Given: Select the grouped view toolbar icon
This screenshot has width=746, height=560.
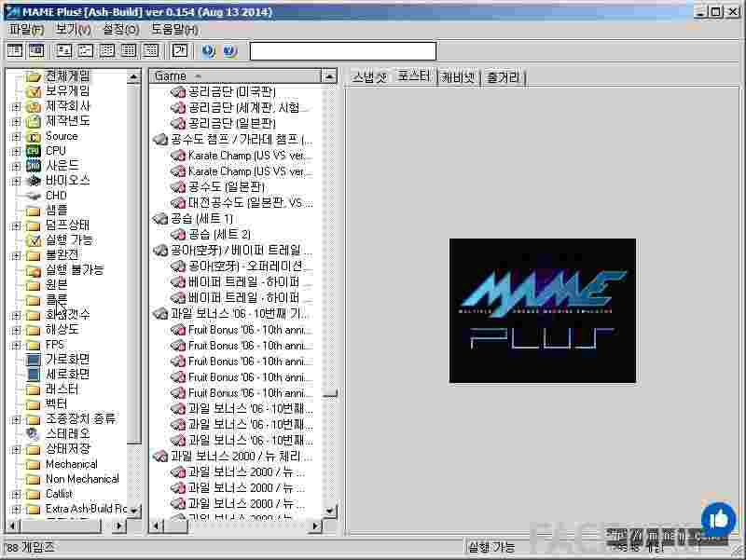Looking at the screenshot, I should click(151, 50).
